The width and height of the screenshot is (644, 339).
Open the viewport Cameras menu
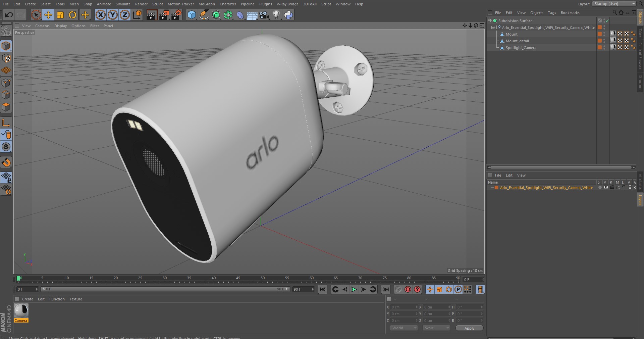click(x=42, y=26)
